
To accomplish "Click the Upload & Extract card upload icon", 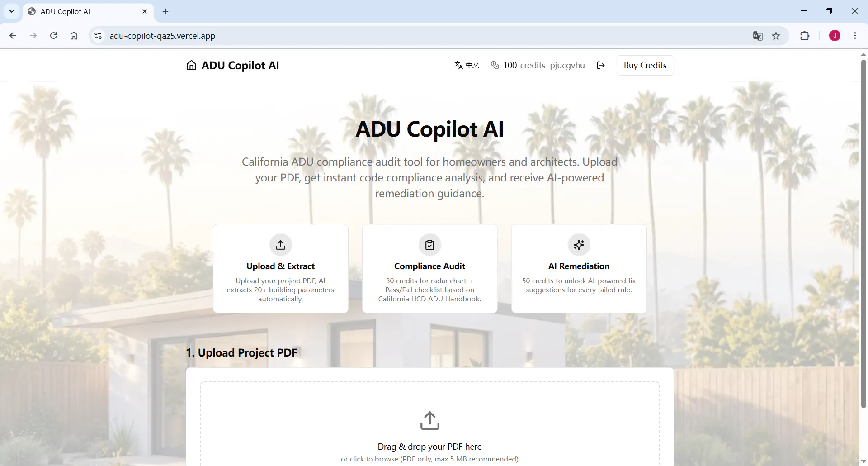I will (x=281, y=245).
